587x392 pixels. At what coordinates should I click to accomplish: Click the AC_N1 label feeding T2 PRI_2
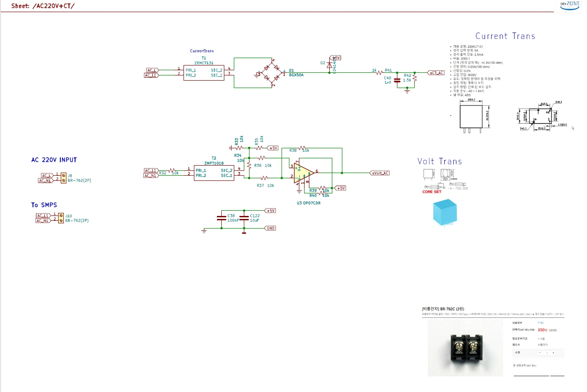click(151, 176)
